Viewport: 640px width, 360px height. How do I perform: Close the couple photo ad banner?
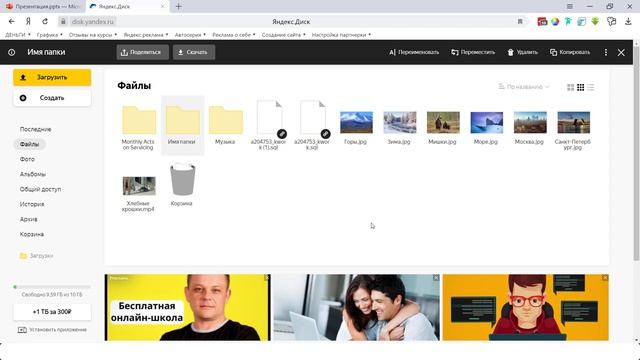(436, 278)
